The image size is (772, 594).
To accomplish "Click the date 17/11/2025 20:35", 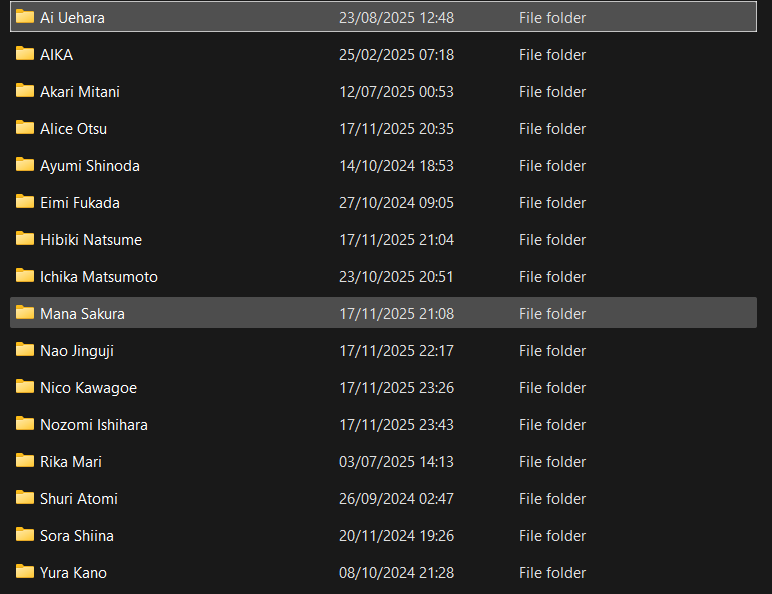I will [x=396, y=129].
